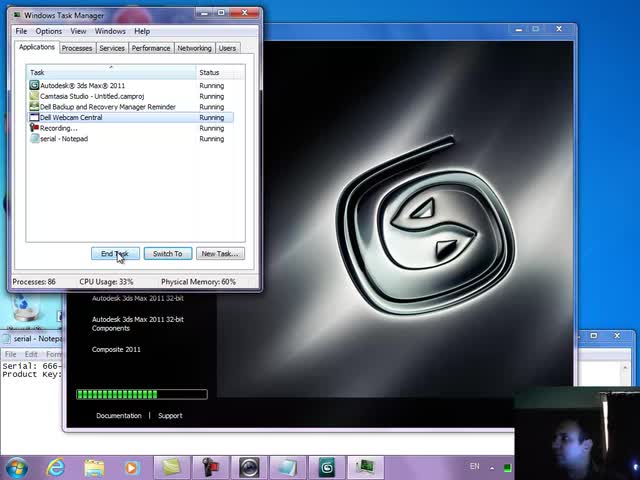Switch to Camtasia Recorder taskbar button
Screen dimensions: 640x480
pos(211,468)
